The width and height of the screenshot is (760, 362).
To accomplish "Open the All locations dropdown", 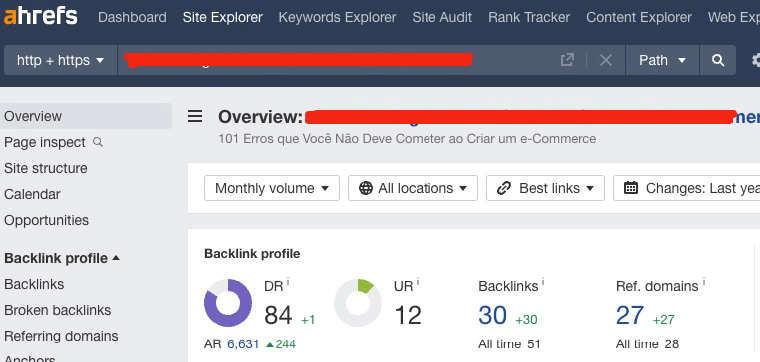I will [413, 188].
